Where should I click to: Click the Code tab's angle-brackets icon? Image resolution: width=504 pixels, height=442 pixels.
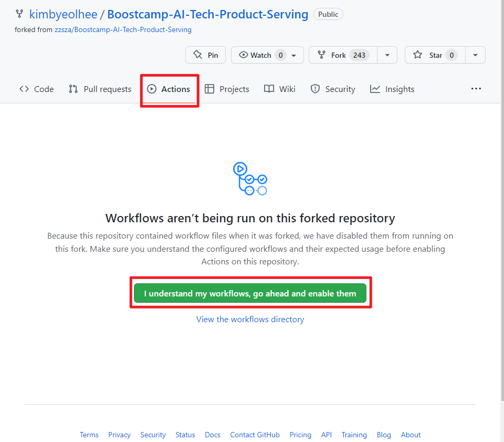pos(24,89)
